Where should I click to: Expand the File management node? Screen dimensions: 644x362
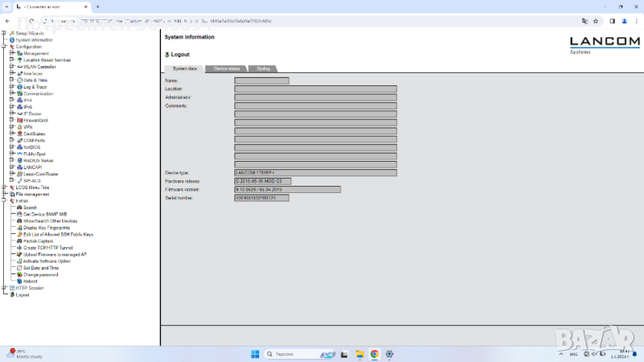[4, 194]
